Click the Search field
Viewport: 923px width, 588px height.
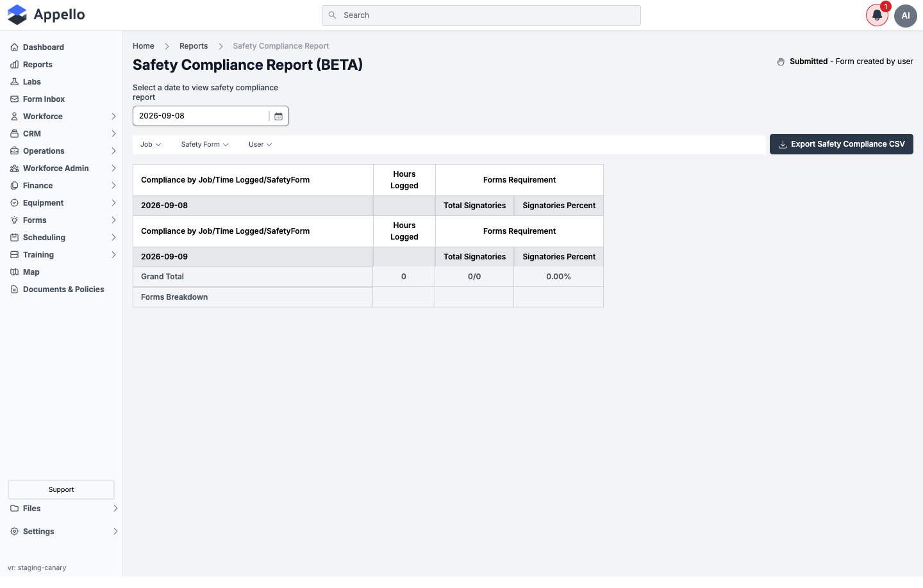coord(481,15)
